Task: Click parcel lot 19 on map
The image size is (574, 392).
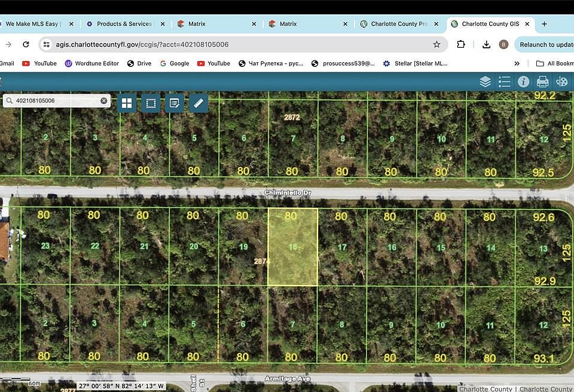Action: (243, 247)
